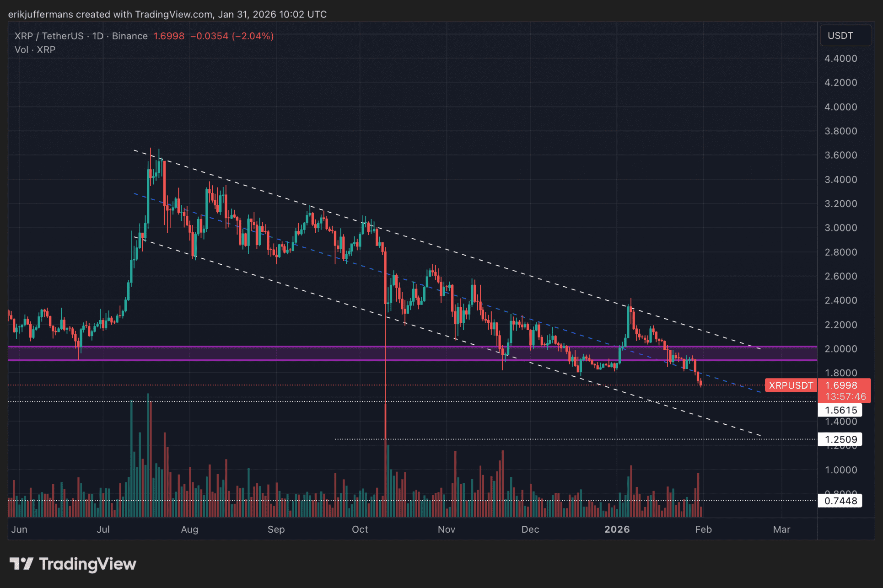Viewport: 883px width, 588px height.
Task: Click the erikjuffermans attribution header text
Action: click(167, 14)
